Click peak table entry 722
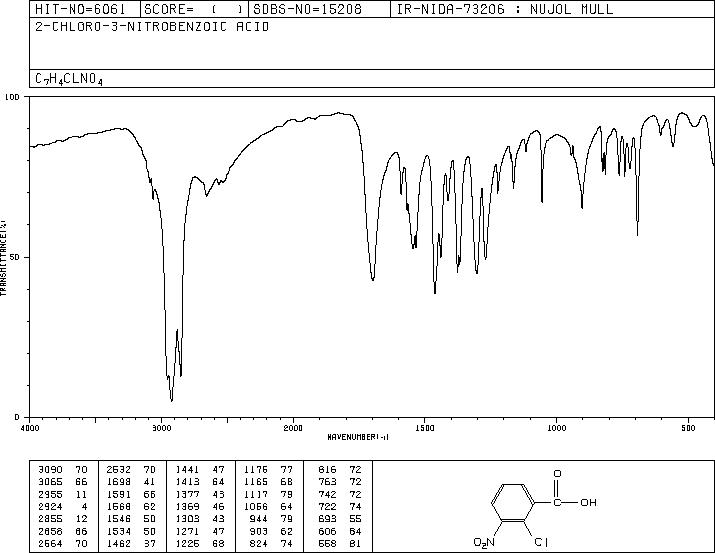Screen dimensions: 715x553 pos(327,506)
